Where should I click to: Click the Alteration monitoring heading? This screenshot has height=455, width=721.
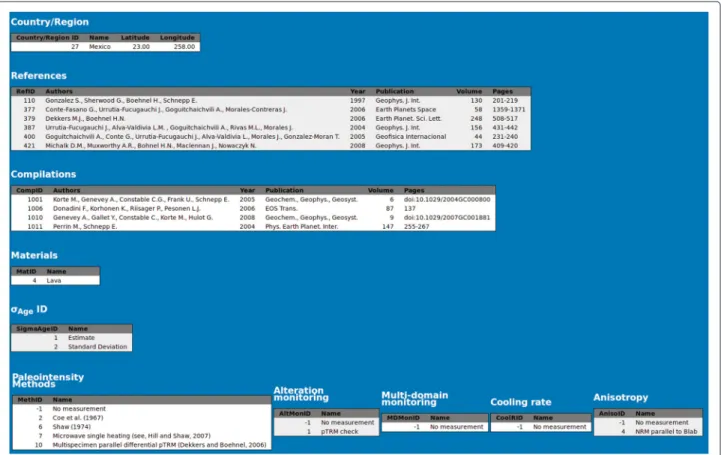point(301,394)
